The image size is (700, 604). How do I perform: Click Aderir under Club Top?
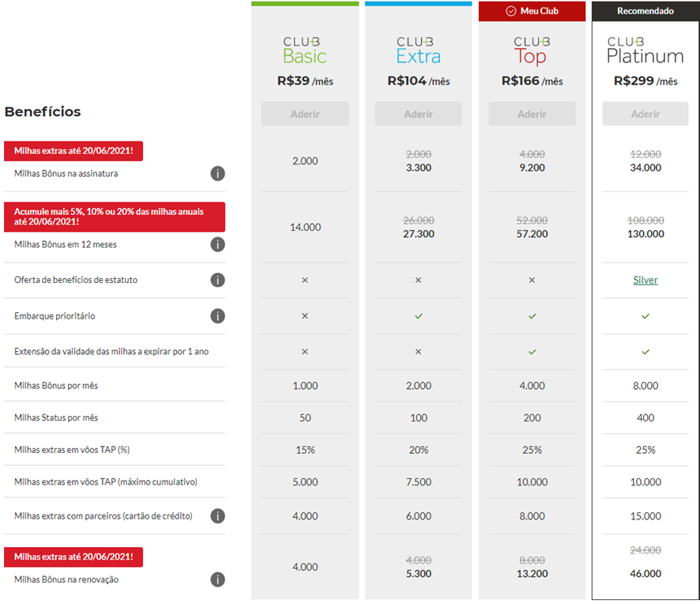click(x=532, y=114)
